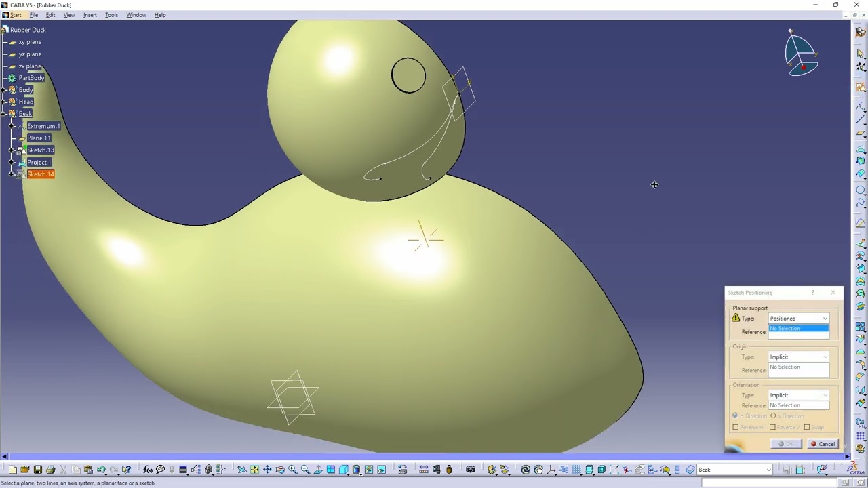This screenshot has height=488, width=868.
Task: Click the 3D compass in the viewport corner
Action: [x=802, y=53]
